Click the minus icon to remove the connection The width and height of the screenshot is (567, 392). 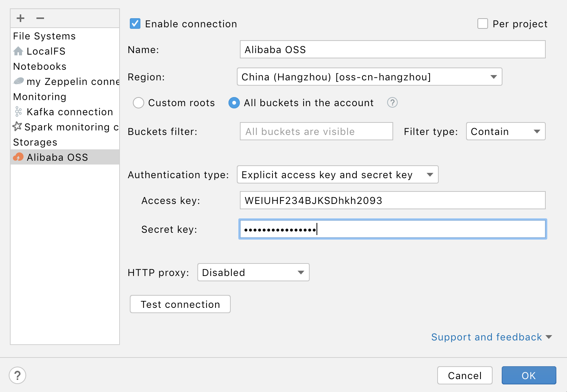click(40, 18)
